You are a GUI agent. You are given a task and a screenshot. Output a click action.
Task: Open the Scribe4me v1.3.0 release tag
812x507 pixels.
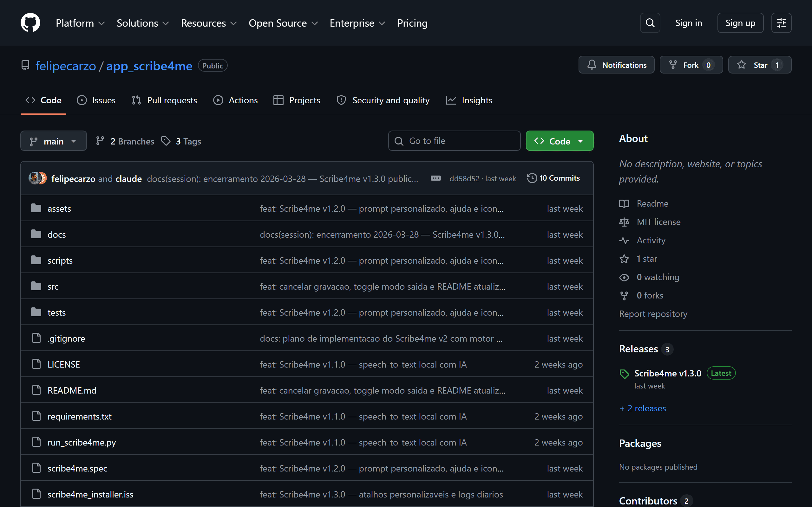pyautogui.click(x=667, y=373)
